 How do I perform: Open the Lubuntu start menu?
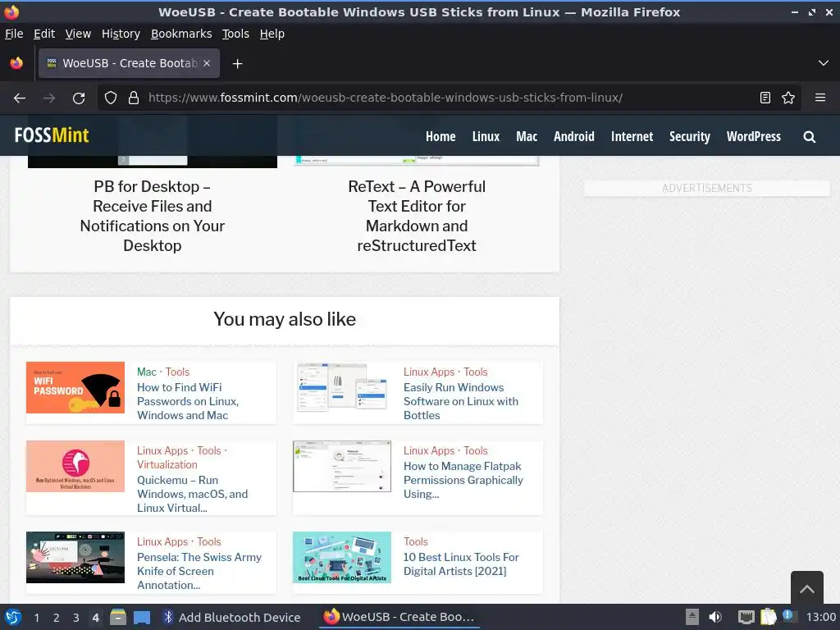(x=13, y=617)
